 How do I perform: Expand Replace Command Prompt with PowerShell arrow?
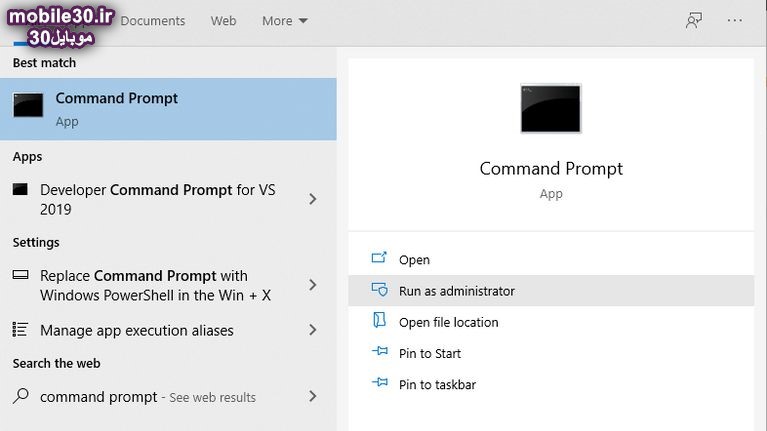point(313,285)
